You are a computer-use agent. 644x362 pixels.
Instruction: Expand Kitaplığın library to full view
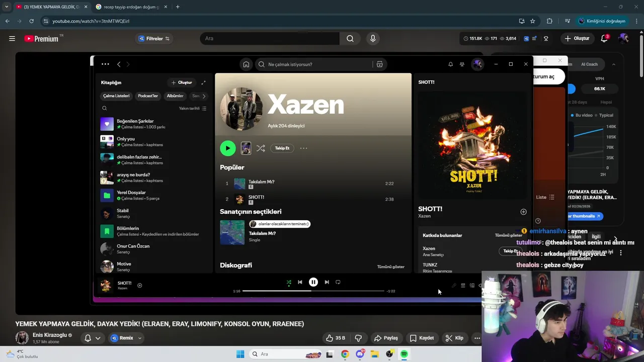[203, 82]
